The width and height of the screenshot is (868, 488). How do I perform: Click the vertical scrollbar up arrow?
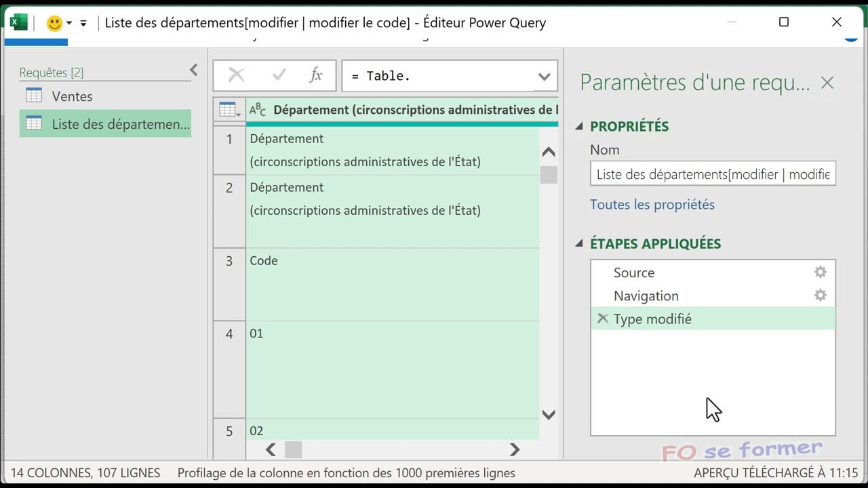[549, 152]
